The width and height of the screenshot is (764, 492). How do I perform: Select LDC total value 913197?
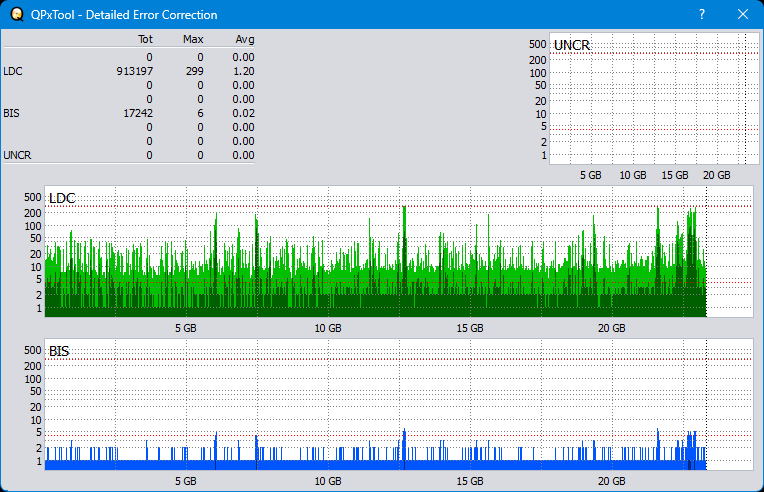coord(134,71)
